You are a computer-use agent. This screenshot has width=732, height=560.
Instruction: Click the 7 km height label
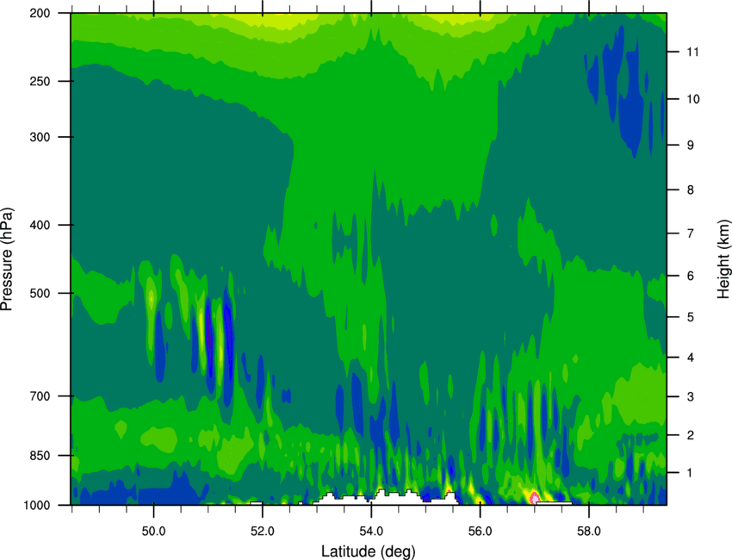pyautogui.click(x=691, y=233)
